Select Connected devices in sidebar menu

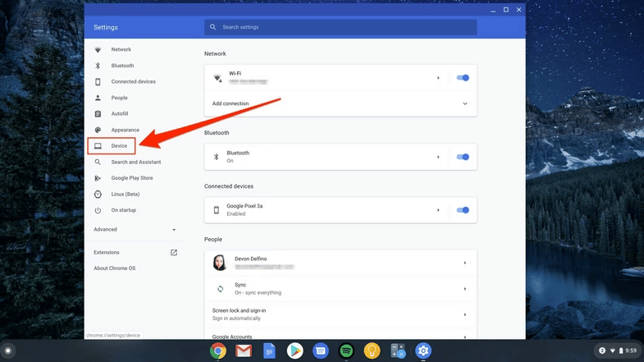(x=134, y=82)
